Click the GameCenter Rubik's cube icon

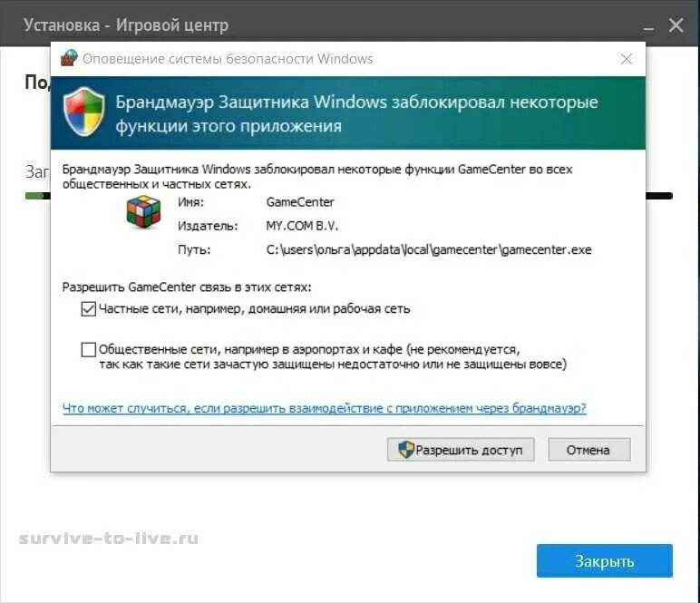point(144,211)
